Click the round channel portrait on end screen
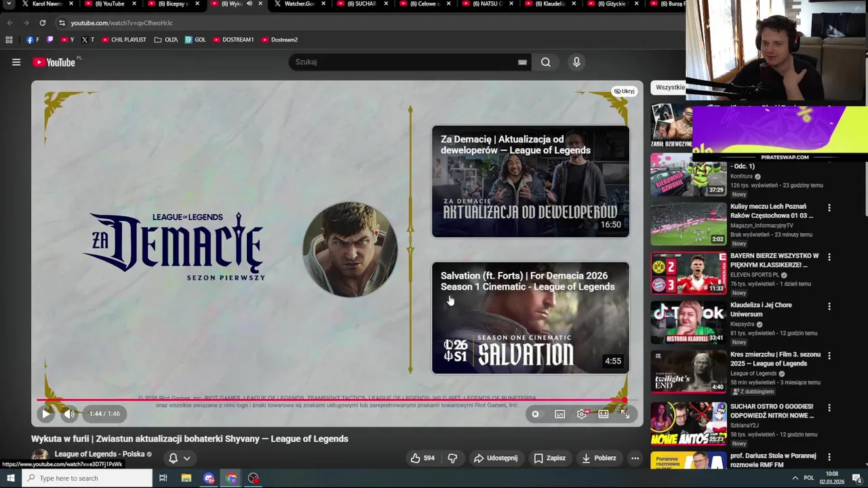Viewport: 868px width, 488px height. coord(349,249)
